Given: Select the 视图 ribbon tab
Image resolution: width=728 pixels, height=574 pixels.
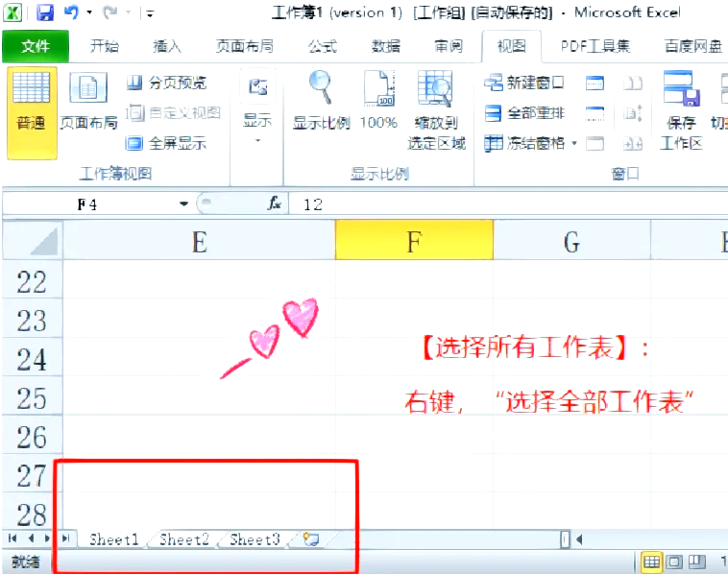Looking at the screenshot, I should click(x=512, y=46).
